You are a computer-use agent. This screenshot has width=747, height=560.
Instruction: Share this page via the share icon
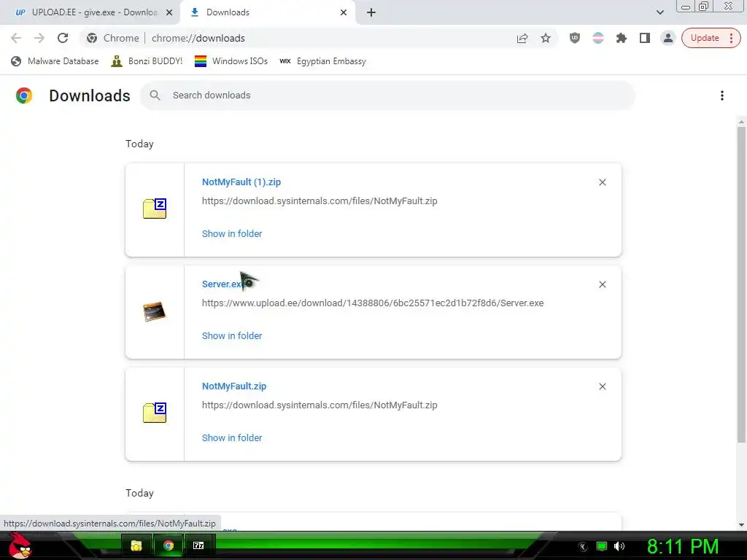pos(522,38)
